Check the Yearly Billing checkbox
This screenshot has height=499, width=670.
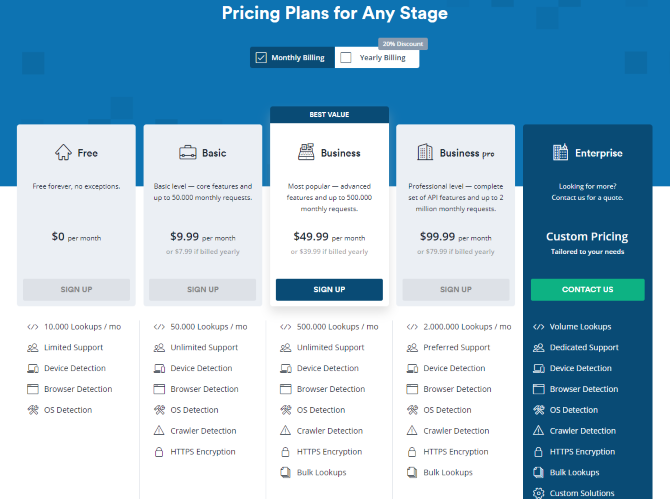pyautogui.click(x=346, y=57)
